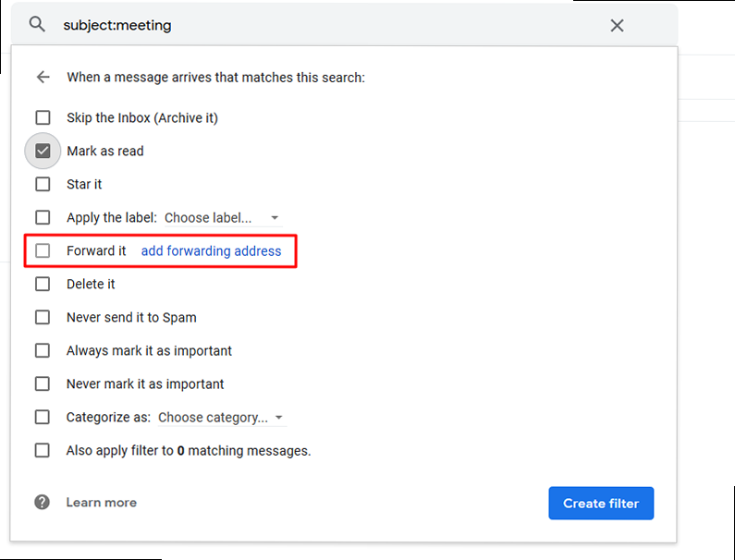
Task: Uncheck the Mark as read checkbox
Action: coord(43,151)
